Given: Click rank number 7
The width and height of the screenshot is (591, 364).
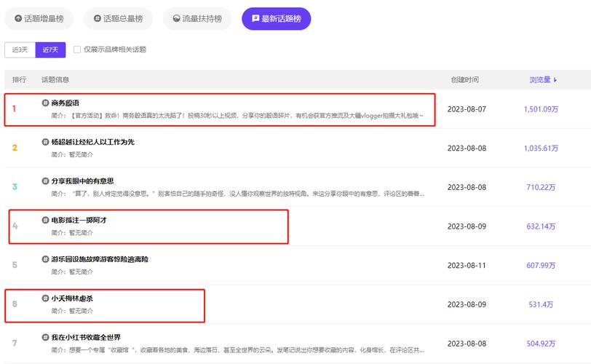Looking at the screenshot, I should [15, 344].
